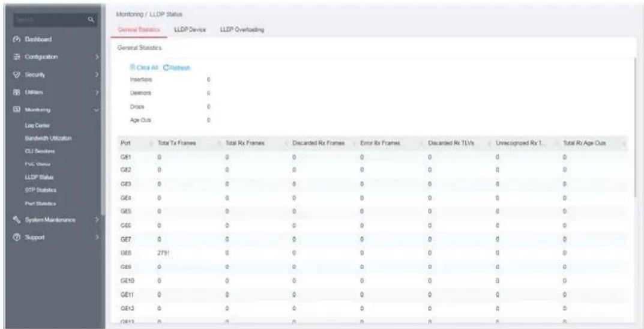Expand the Security menu chevron
Viewport: 644px width, 329px height.
(x=97, y=75)
